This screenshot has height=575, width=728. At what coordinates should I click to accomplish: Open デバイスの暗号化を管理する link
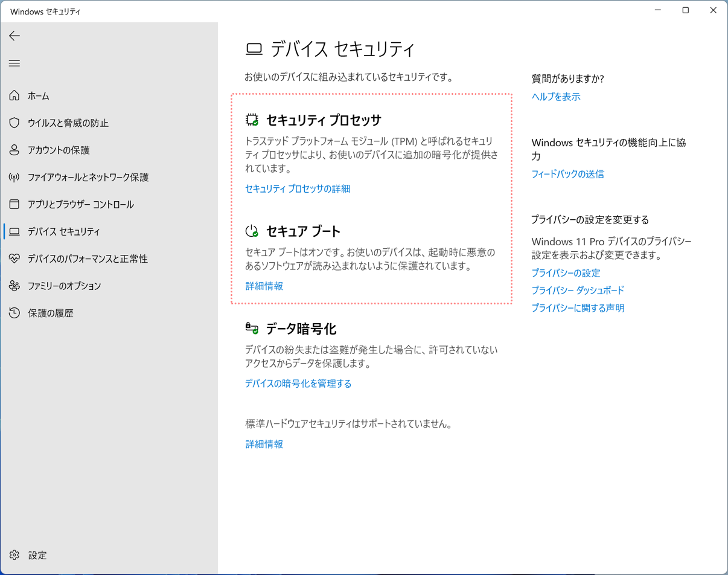point(298,384)
